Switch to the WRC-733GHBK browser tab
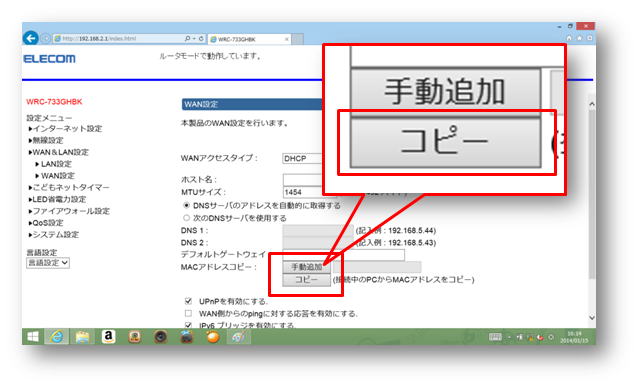Viewport: 638px width, 387px height. click(250, 39)
